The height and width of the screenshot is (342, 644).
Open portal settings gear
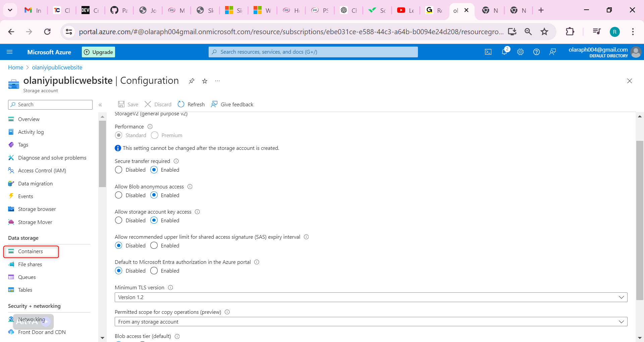coord(520,52)
